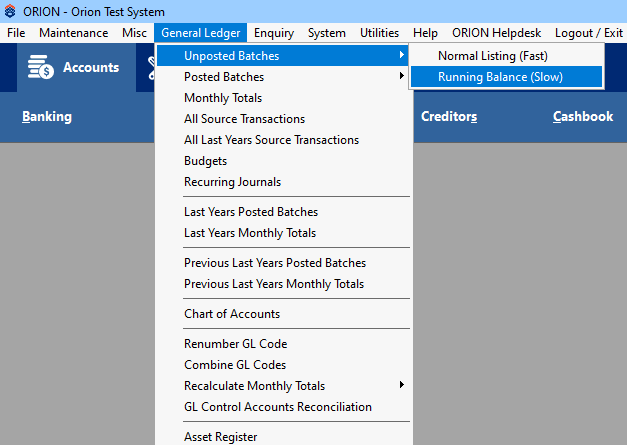
Task: Open the Maintenance menu
Action: tap(74, 33)
